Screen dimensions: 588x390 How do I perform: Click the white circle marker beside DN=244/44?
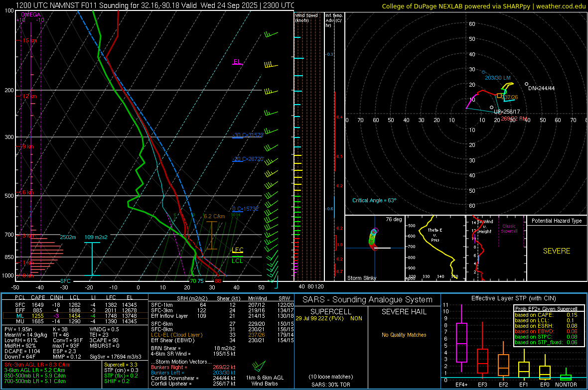[x=527, y=84]
